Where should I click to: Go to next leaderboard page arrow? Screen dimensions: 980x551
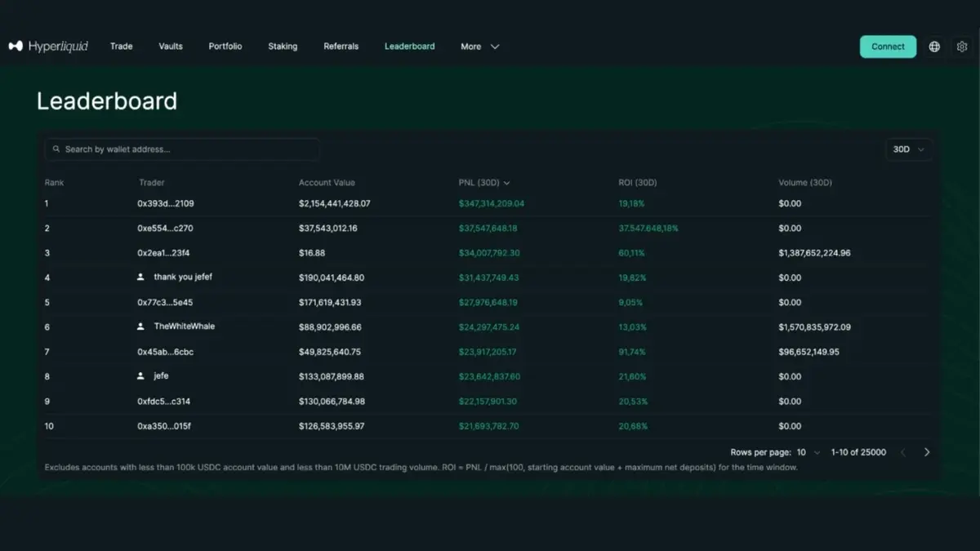tap(927, 452)
